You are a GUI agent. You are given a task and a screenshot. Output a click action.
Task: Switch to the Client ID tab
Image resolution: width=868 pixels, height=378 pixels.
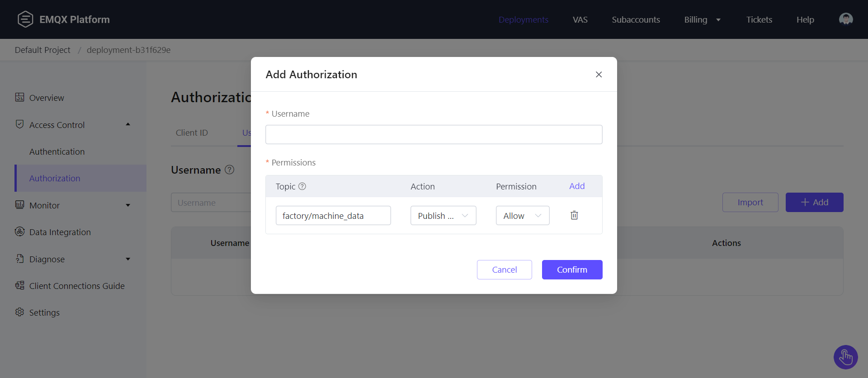pyautogui.click(x=192, y=132)
